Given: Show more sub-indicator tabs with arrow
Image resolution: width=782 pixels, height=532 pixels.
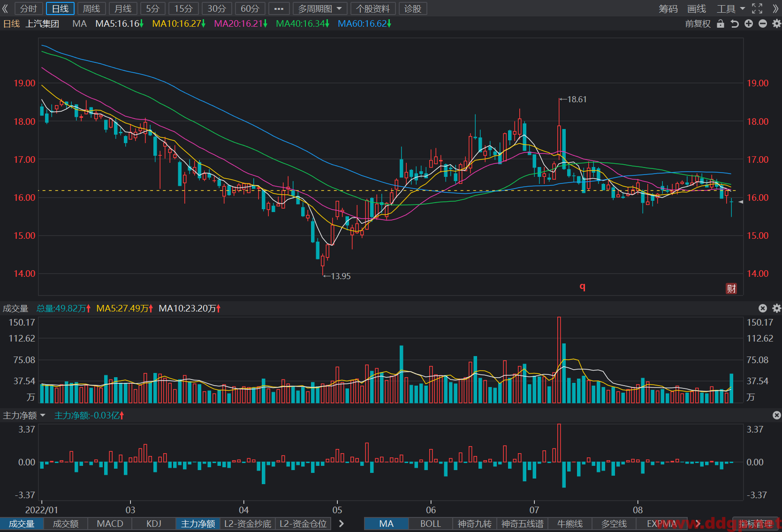Looking at the screenshot, I should (342, 524).
